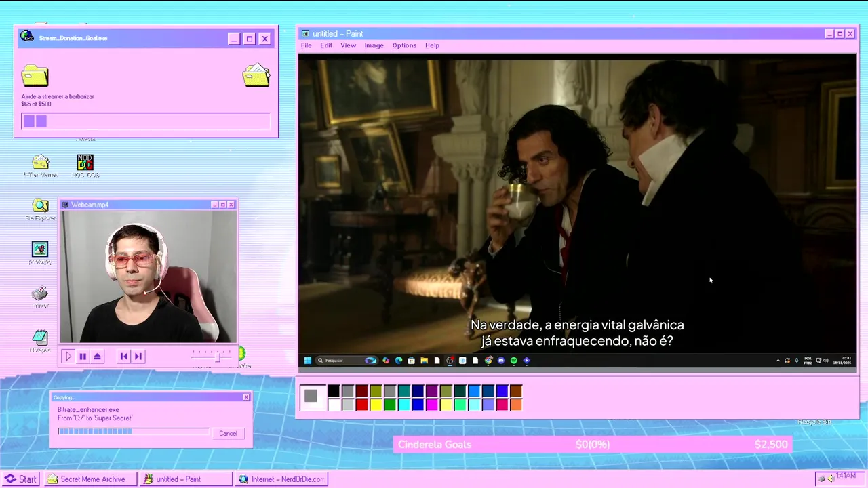Click Windows start icon inside Paint canvas
The height and width of the screenshot is (488, 868).
pyautogui.click(x=308, y=361)
